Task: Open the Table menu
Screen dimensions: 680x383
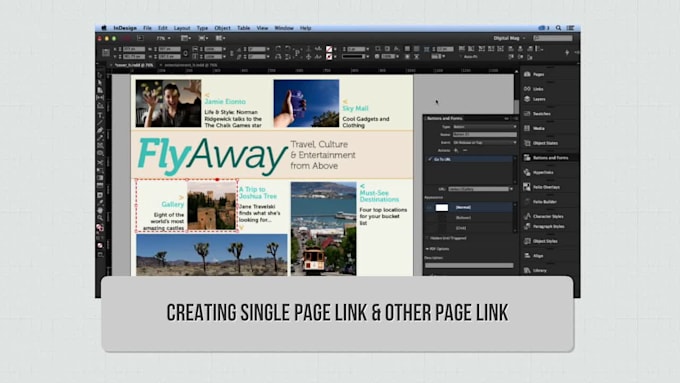Action: pos(243,28)
